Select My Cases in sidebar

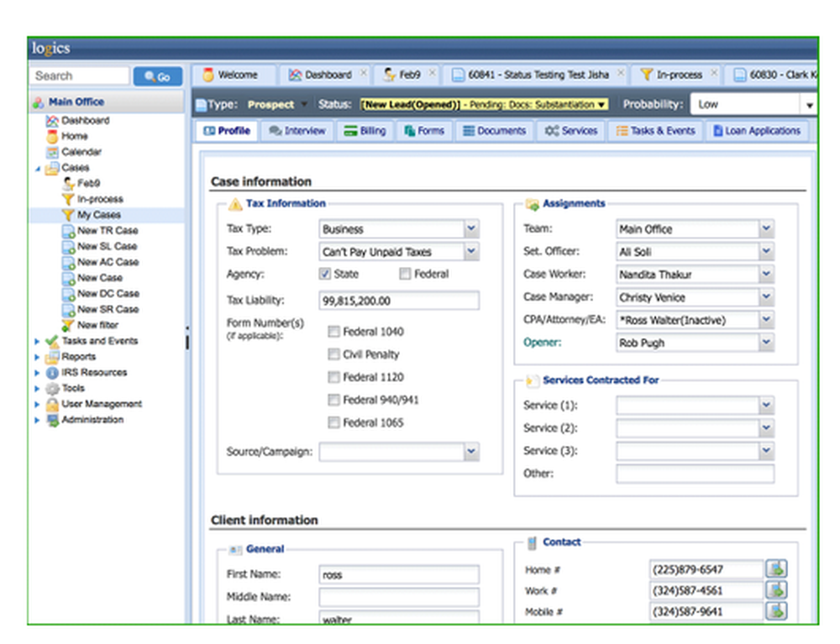[99, 215]
